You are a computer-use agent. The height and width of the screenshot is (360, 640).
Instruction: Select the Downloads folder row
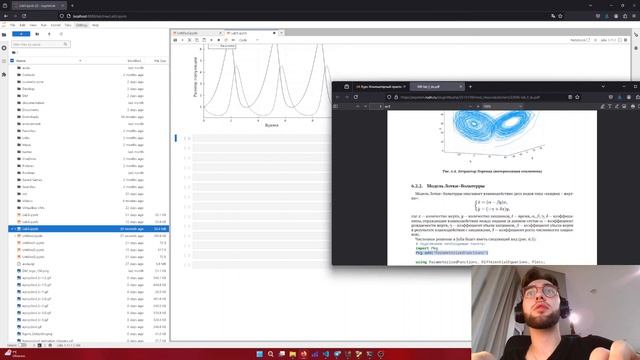pos(89,117)
